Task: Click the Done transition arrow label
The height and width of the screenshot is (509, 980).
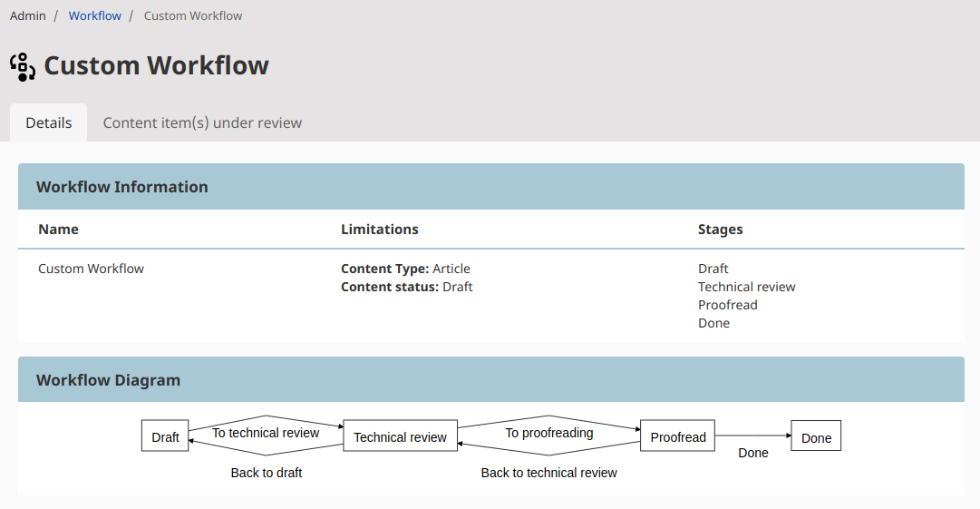Action: pyautogui.click(x=752, y=453)
